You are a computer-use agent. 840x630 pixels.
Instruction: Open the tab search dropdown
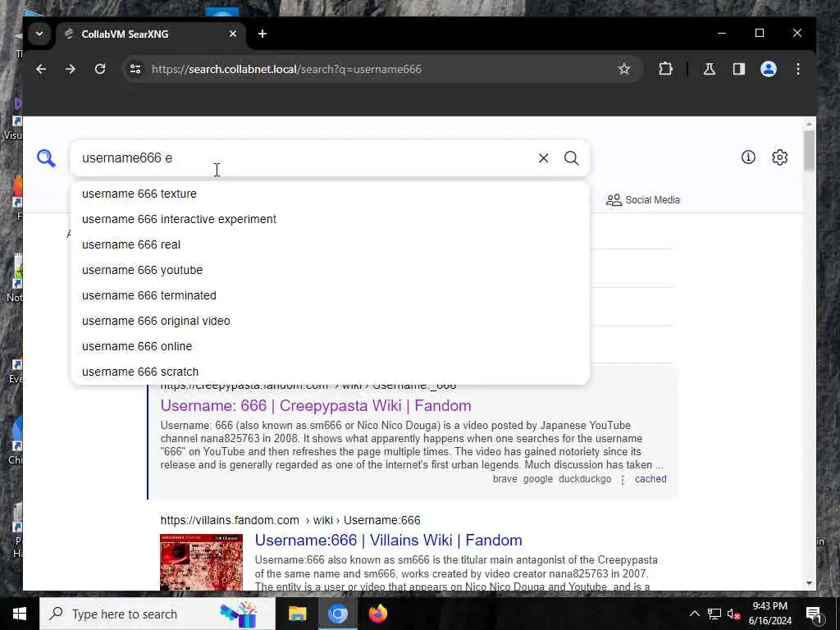click(x=39, y=34)
